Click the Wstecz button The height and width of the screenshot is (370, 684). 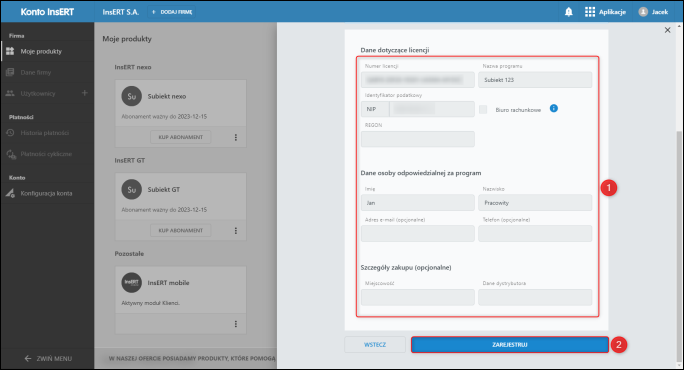click(375, 345)
